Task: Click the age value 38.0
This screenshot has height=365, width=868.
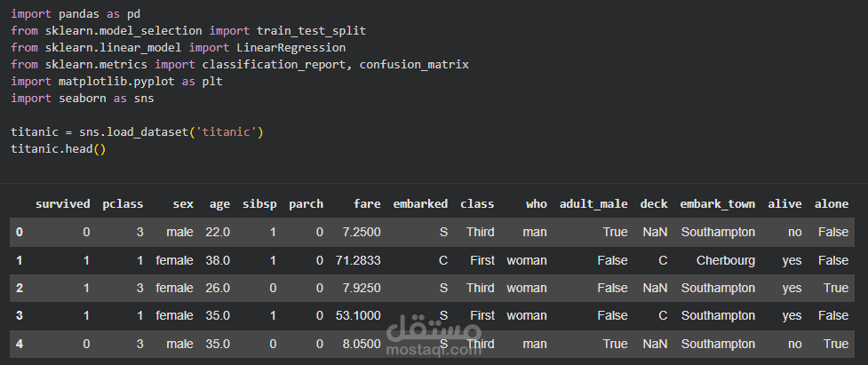Action: pyautogui.click(x=218, y=260)
